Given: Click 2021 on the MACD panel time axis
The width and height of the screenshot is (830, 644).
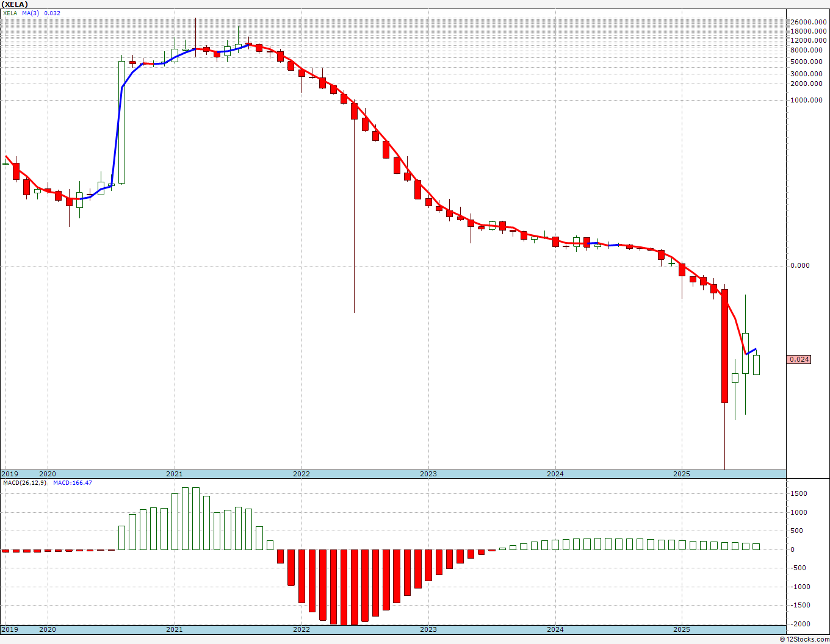Looking at the screenshot, I should coord(175,629).
